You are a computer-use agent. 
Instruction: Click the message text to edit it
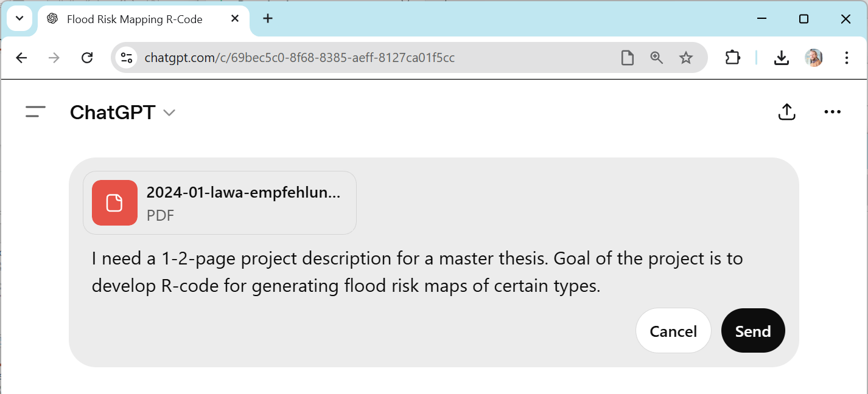click(x=417, y=272)
